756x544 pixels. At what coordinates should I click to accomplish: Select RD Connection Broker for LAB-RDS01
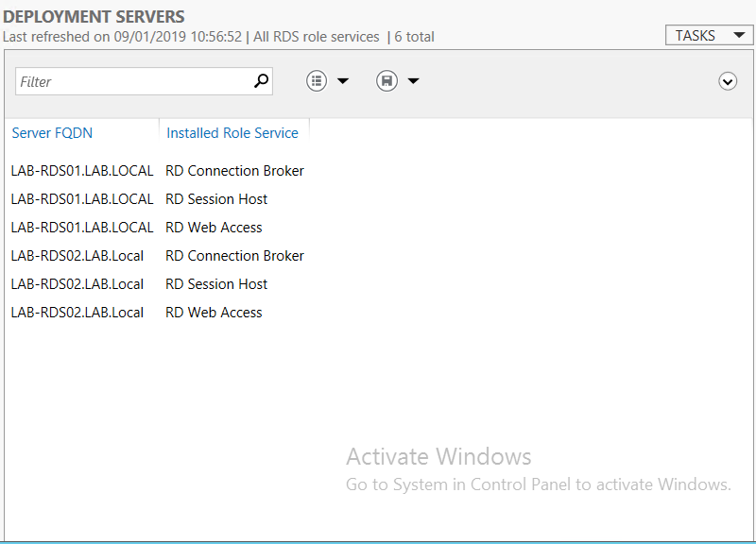pos(234,171)
